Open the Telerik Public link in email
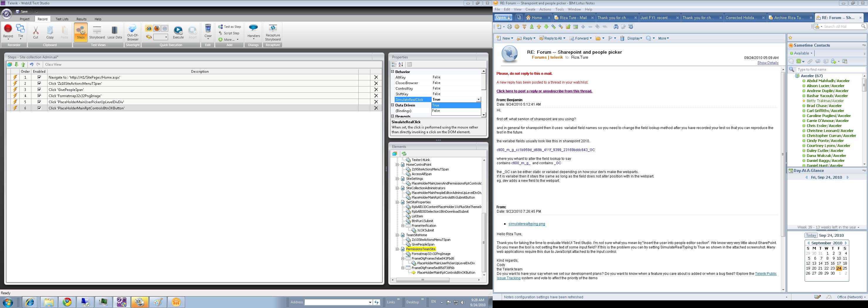The image size is (868, 308). (766, 274)
